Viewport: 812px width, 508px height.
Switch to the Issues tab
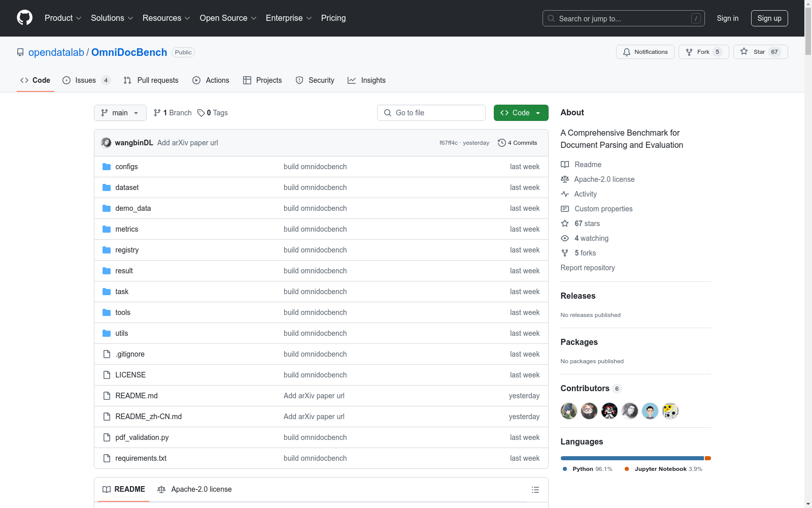pos(86,80)
